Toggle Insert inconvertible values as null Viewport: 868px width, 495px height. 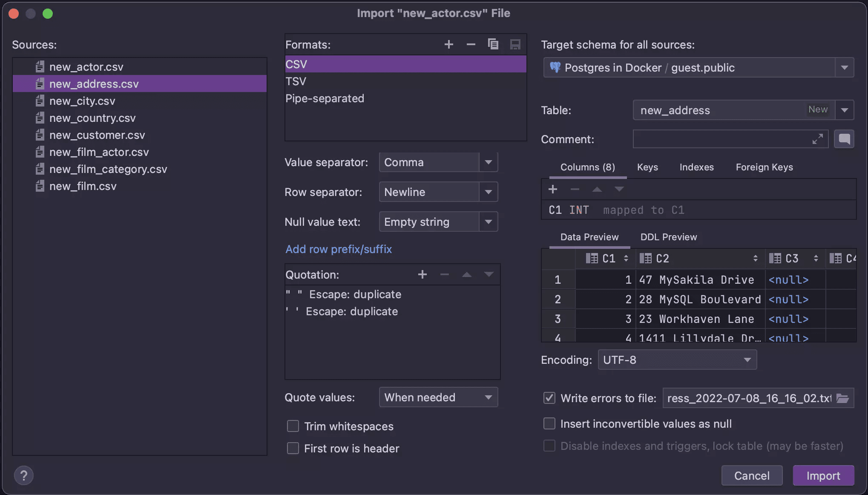[x=549, y=424]
